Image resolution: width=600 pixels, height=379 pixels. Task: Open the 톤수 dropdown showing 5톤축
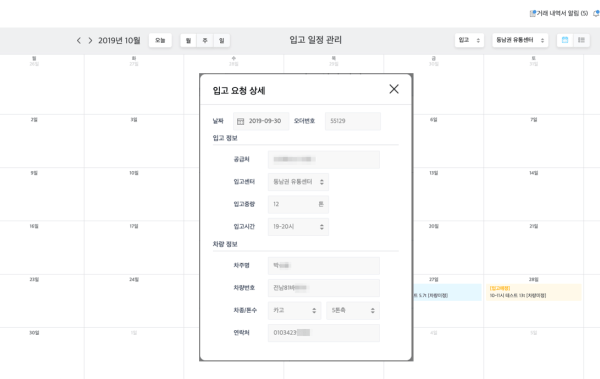(x=353, y=310)
